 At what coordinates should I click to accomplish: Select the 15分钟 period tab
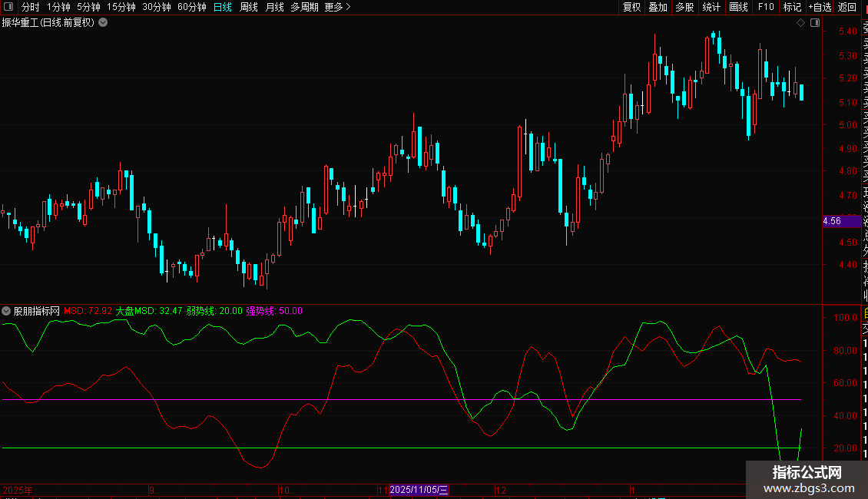click(x=121, y=7)
